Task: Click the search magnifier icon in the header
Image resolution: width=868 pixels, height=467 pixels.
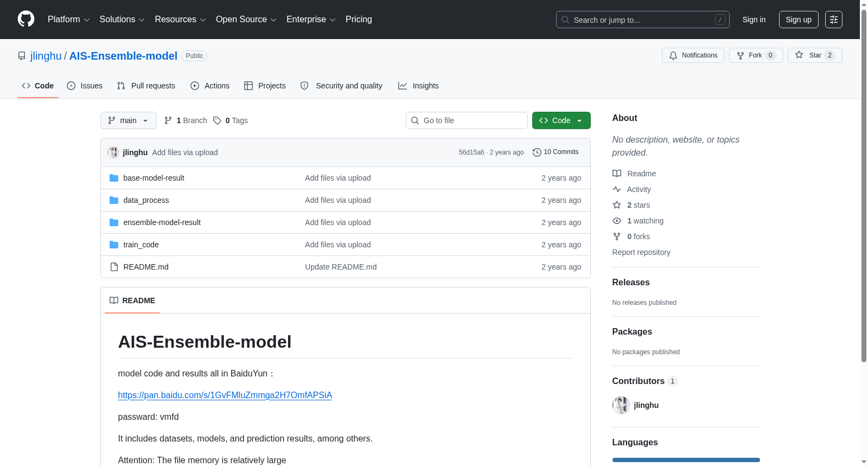Action: click(565, 20)
